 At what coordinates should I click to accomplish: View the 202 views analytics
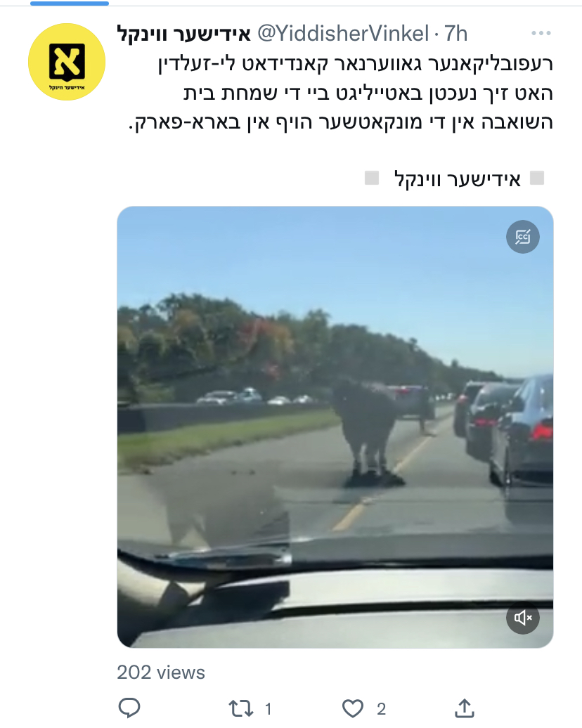(161, 672)
